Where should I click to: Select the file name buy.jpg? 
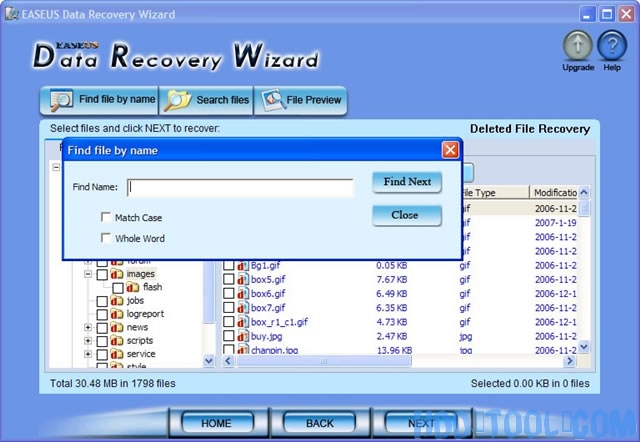266,336
